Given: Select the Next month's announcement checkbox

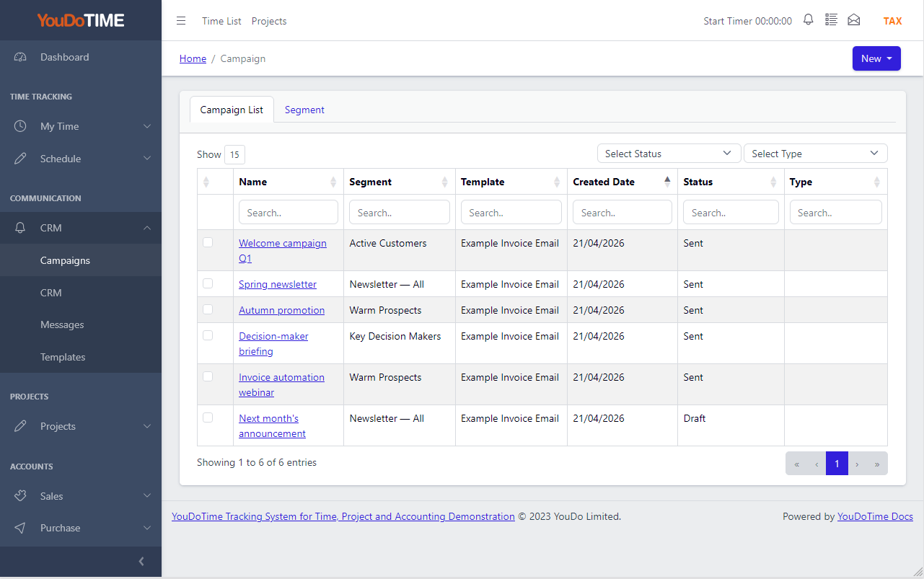Looking at the screenshot, I should [x=208, y=417].
